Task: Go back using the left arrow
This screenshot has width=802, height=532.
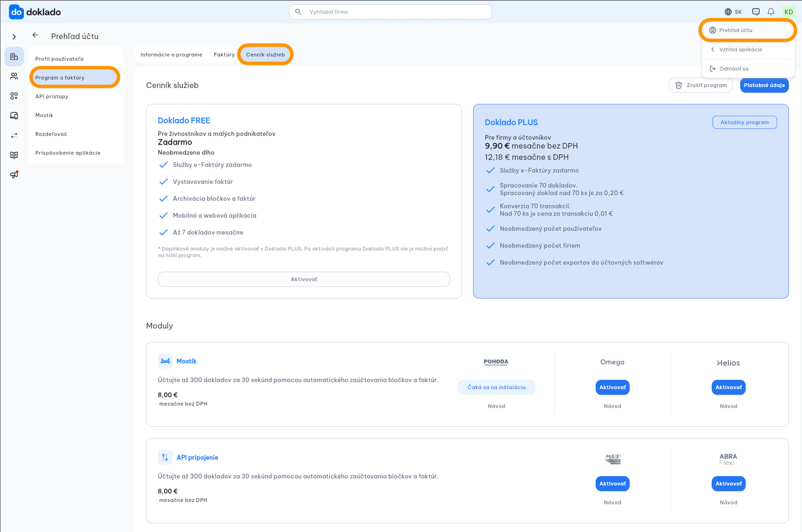Action: [x=35, y=35]
